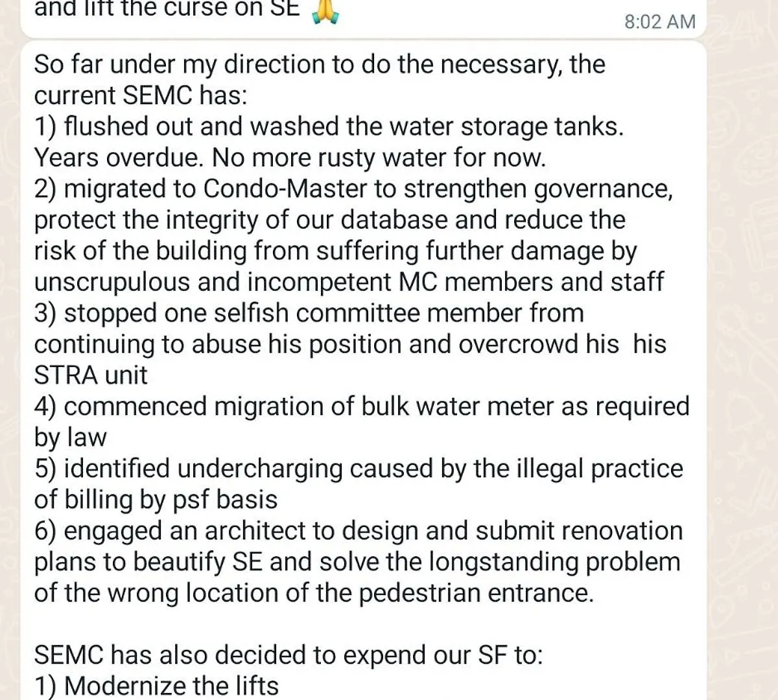Viewport: 778px width, 700px height.
Task: Tap item 5 about identified undercharging
Action: point(359,469)
